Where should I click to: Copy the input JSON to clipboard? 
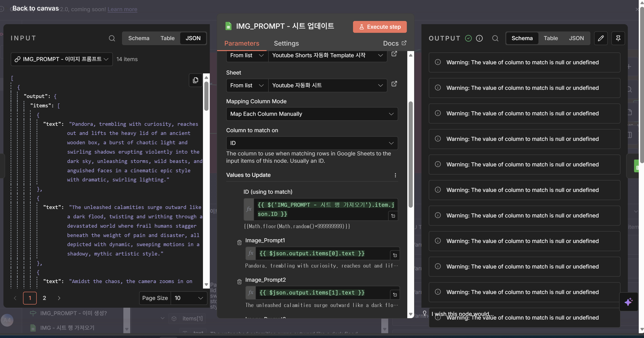point(195,80)
